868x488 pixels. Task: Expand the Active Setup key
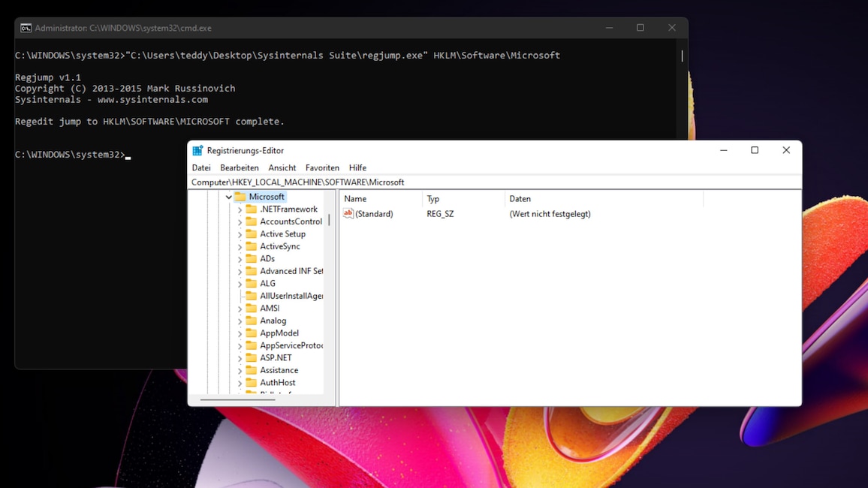tap(240, 233)
